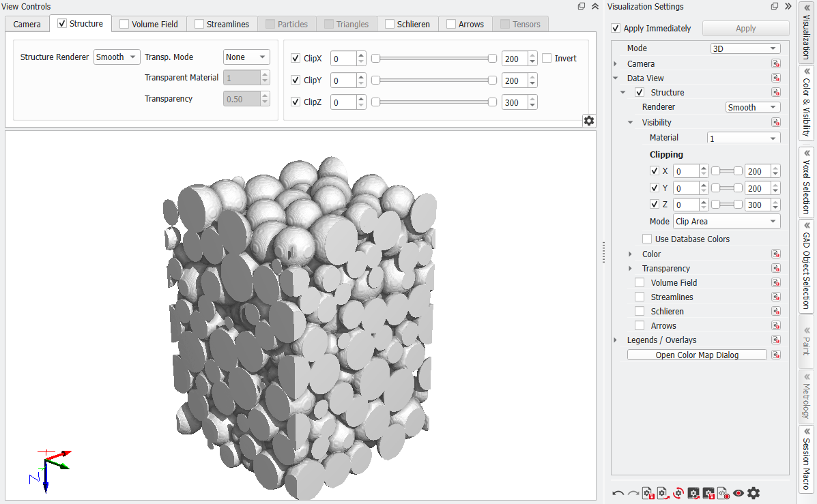Viewport: 817px width, 504px height.
Task: Switch to the Streamlines tab
Action: click(x=222, y=24)
